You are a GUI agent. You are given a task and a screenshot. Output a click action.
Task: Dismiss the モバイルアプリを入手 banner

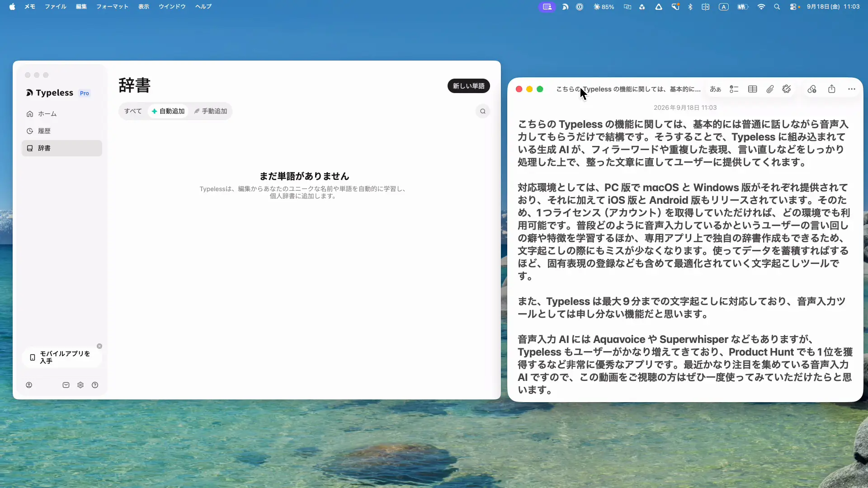pyautogui.click(x=99, y=346)
